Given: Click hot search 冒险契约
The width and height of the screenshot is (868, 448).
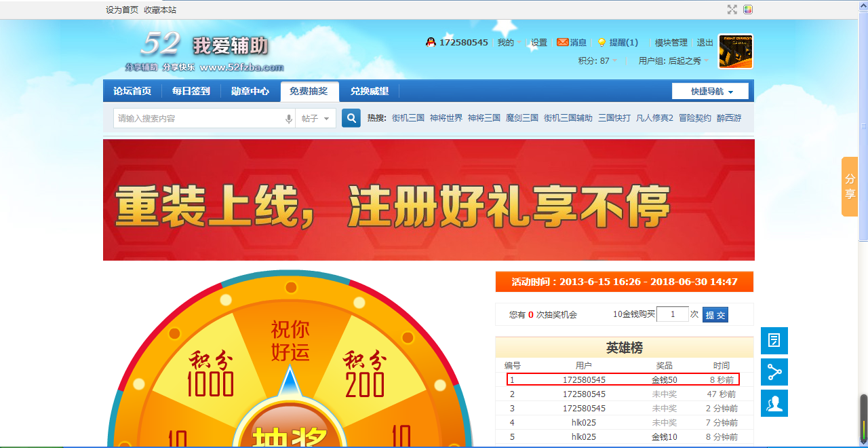Looking at the screenshot, I should (x=695, y=118).
